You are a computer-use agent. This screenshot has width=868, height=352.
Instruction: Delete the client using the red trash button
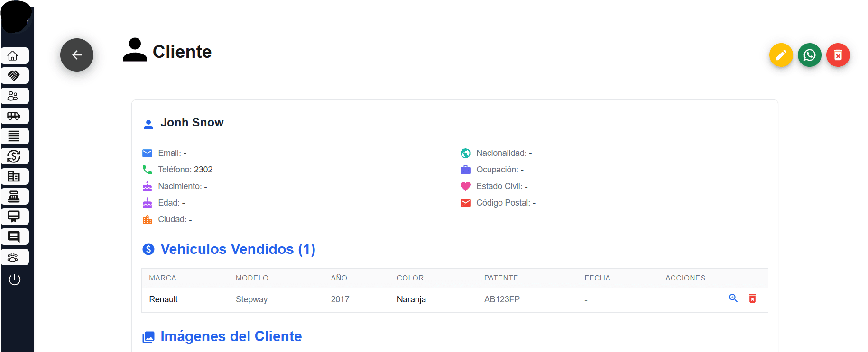(x=838, y=55)
